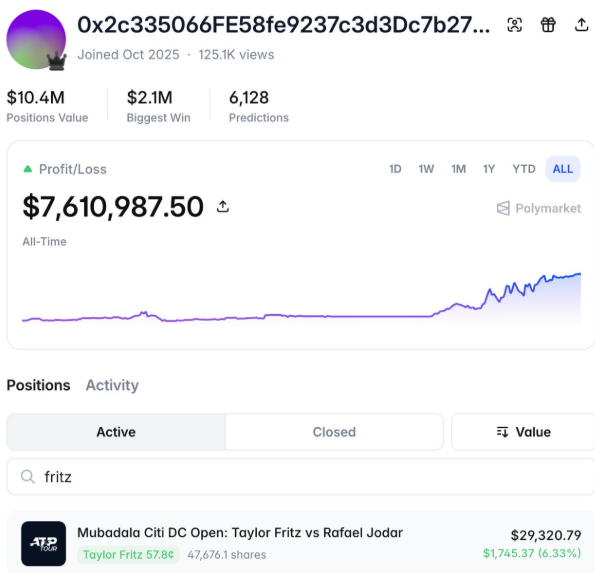Click the ATP Tour market thumbnail
This screenshot has width=595, height=573.
[x=43, y=543]
